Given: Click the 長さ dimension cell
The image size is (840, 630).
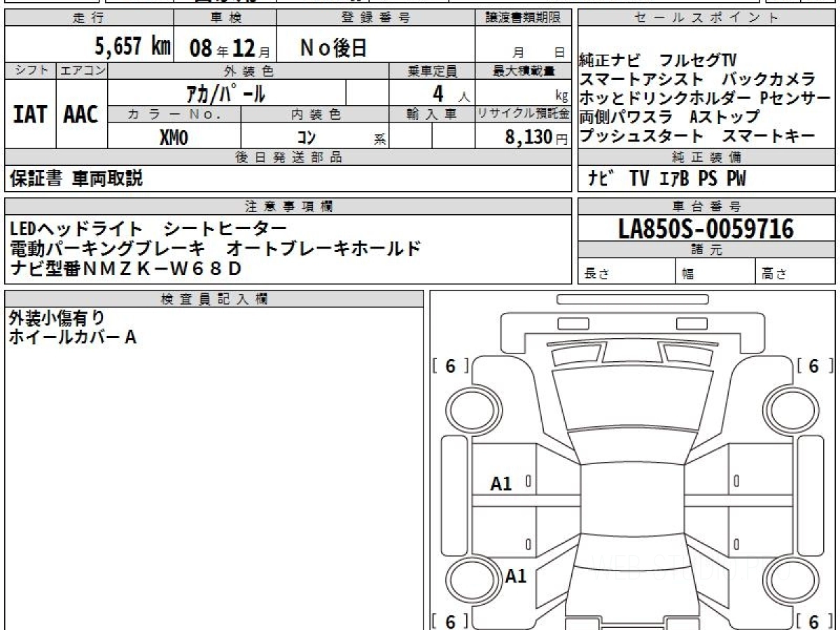Looking at the screenshot, I should (626, 271).
